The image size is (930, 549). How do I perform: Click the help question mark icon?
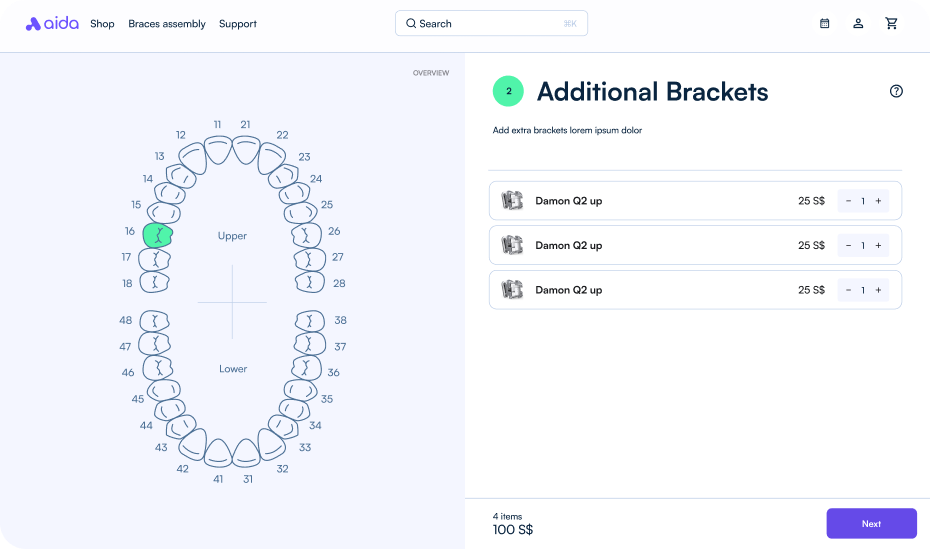click(x=896, y=91)
